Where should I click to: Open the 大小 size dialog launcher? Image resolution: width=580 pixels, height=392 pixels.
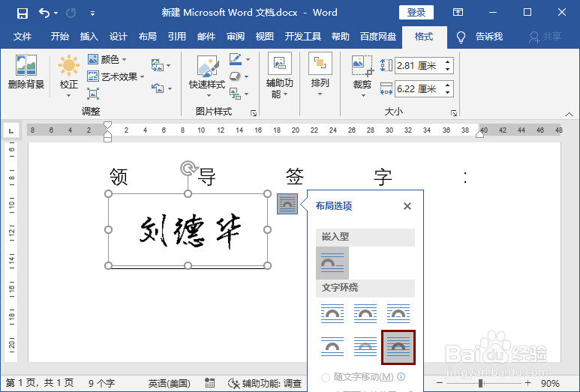click(454, 113)
